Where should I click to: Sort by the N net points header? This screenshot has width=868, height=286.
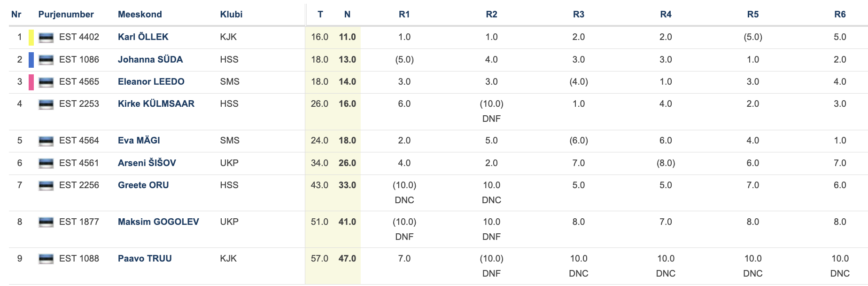(347, 14)
